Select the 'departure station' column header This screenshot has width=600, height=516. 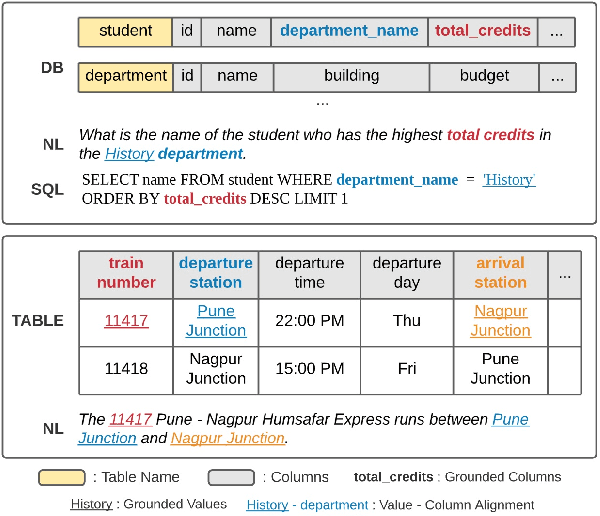click(x=215, y=273)
